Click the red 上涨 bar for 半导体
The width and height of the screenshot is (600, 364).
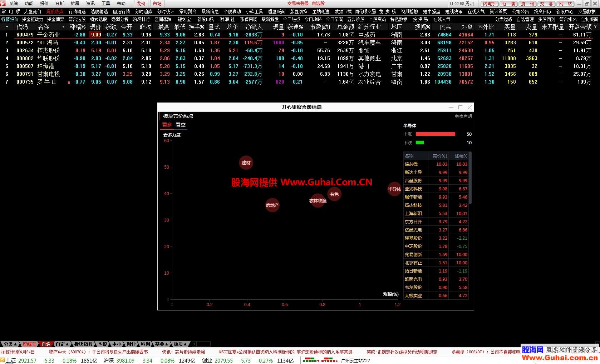pos(436,134)
